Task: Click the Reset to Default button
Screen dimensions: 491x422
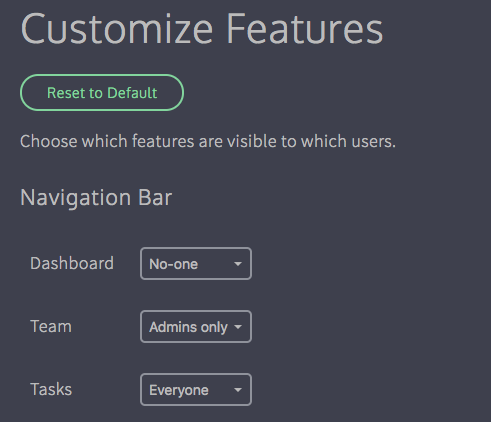Action: 102,92
